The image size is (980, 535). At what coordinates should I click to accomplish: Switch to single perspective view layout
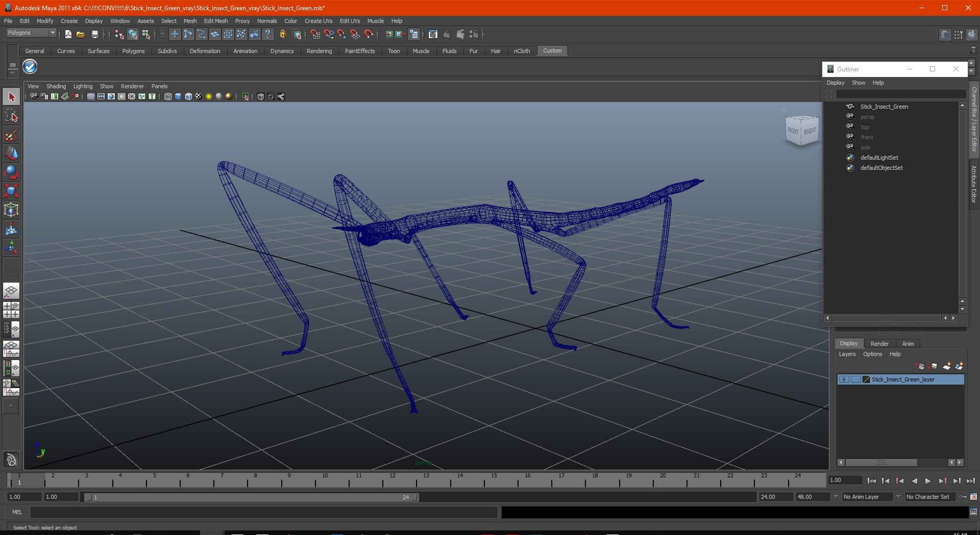[x=11, y=291]
